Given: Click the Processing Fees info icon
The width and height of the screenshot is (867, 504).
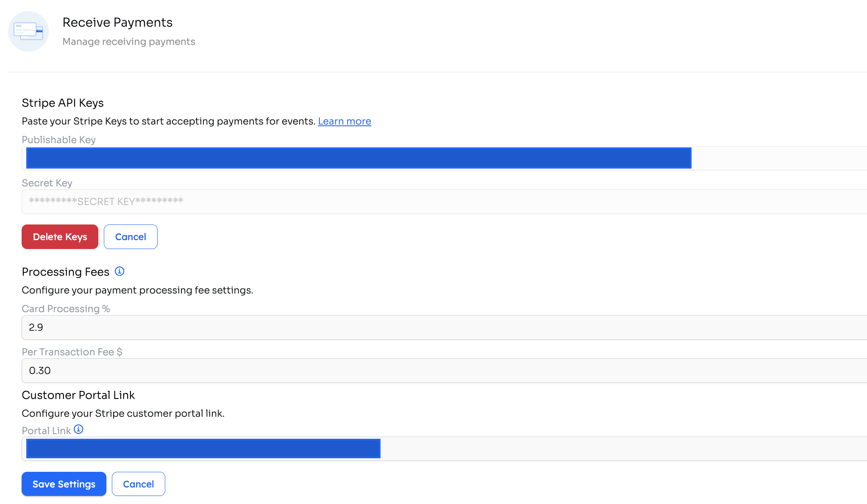Looking at the screenshot, I should (119, 271).
